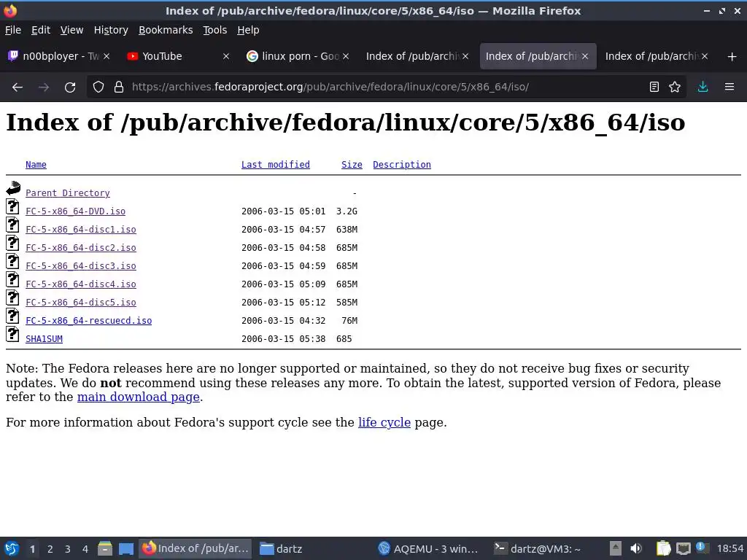Open network monitor tray icon
Screen dimensions: 747x560
[683, 549]
